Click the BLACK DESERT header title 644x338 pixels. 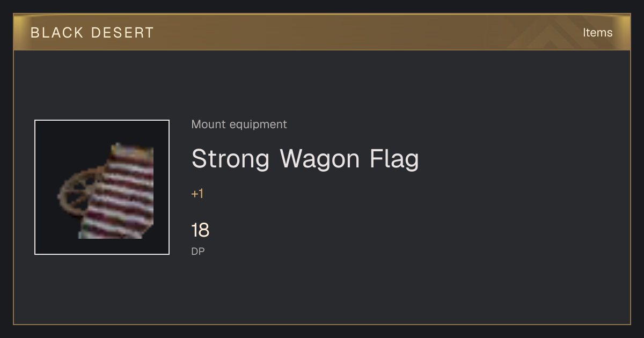point(92,33)
